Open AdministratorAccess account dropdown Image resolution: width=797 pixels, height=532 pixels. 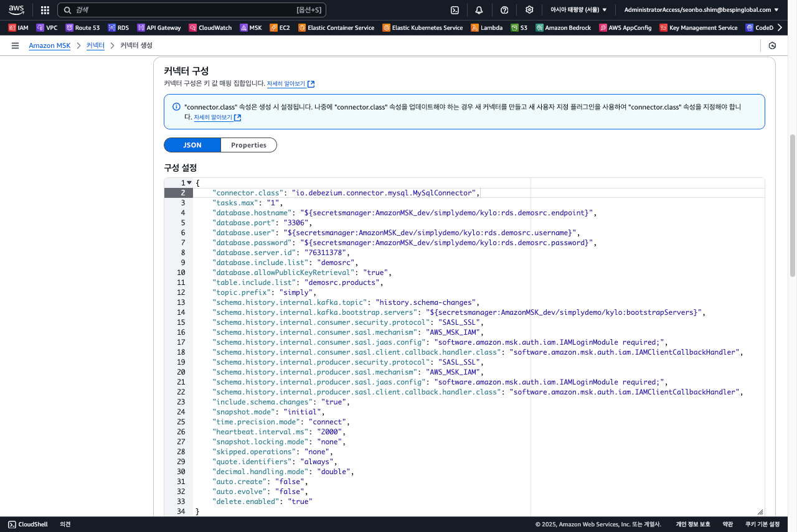click(701, 10)
